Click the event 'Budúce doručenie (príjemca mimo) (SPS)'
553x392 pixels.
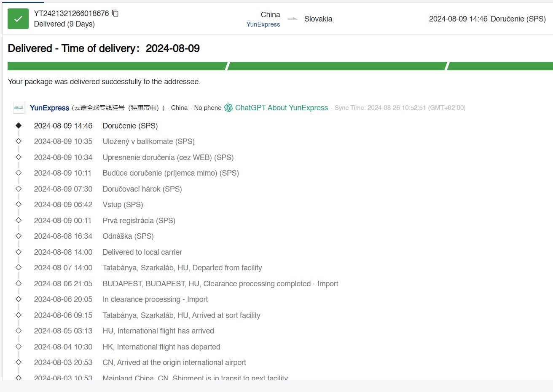[x=171, y=173]
